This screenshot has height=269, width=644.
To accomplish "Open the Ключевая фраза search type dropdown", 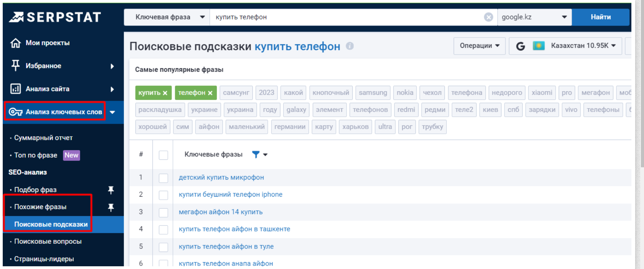I will click(167, 17).
